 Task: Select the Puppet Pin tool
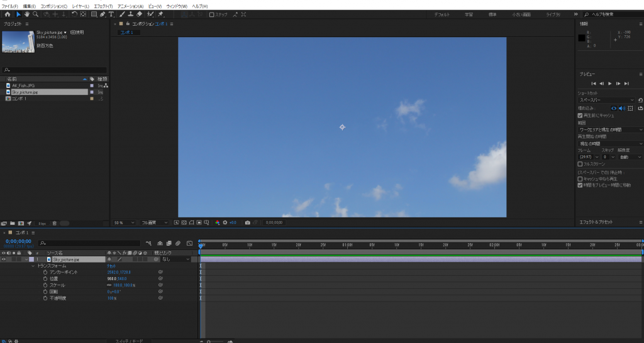161,14
